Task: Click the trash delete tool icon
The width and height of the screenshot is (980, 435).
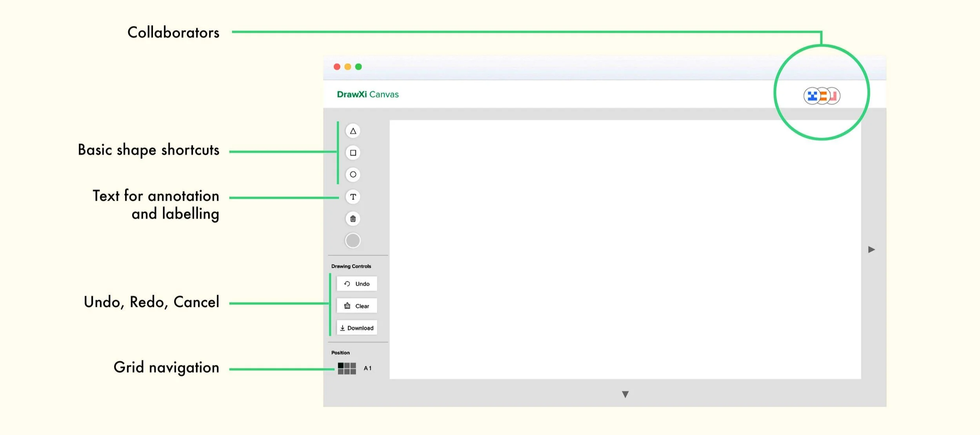Action: 353,219
